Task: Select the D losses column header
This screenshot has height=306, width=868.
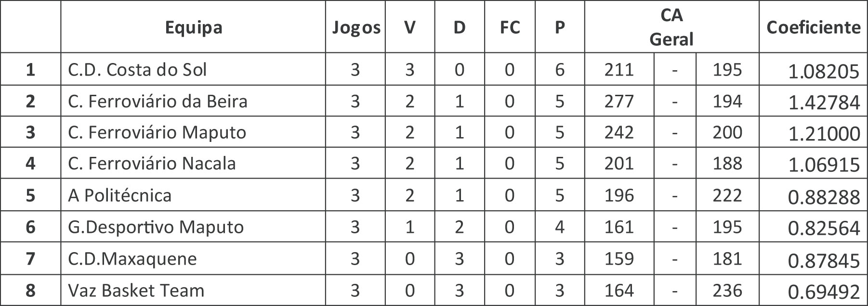Action: click(460, 27)
